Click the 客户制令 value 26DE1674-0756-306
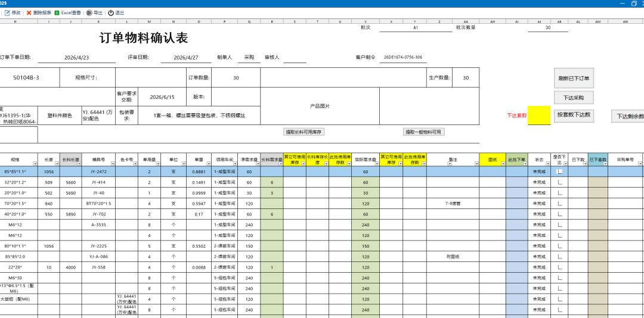 click(403, 57)
